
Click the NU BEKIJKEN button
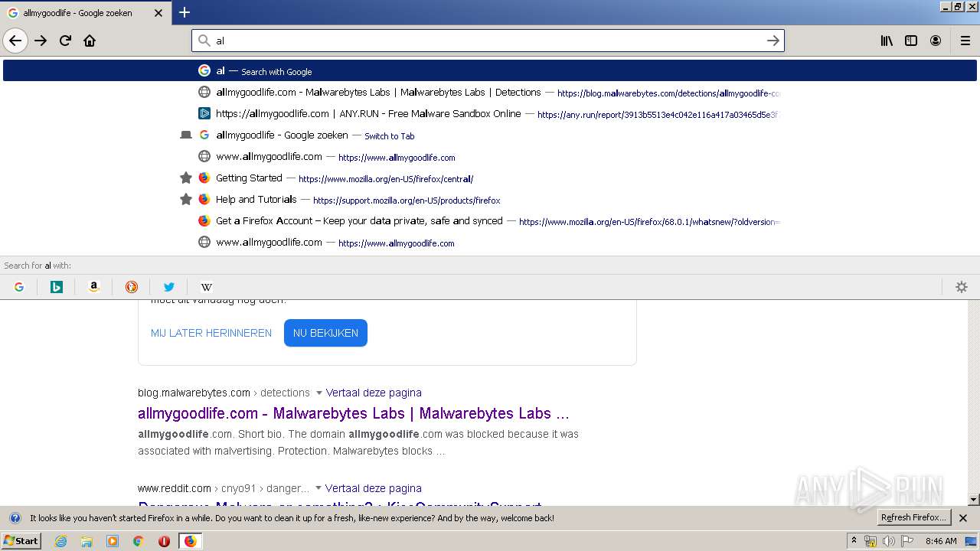click(x=325, y=333)
